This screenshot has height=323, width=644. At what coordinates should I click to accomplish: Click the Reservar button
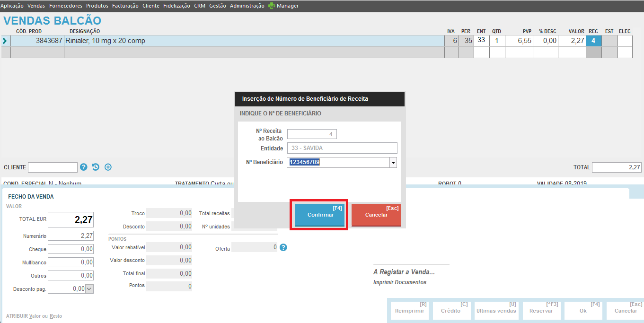point(541,311)
